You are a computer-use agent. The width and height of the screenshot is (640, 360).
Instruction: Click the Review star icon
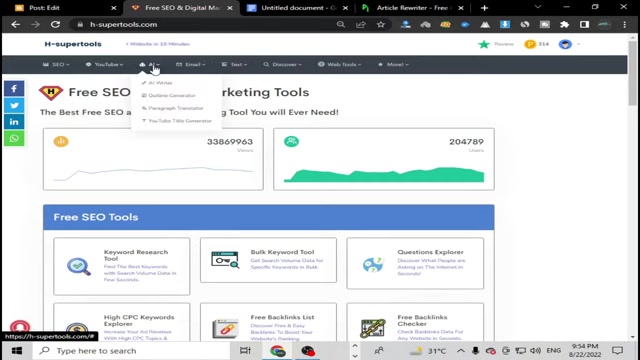pos(484,44)
